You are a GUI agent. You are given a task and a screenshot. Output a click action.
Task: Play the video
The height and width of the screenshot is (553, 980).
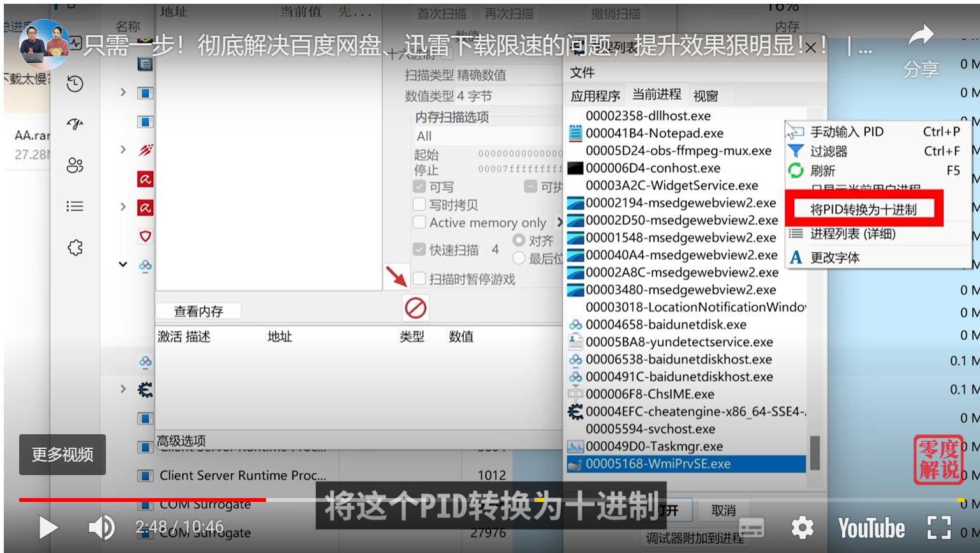click(x=48, y=527)
